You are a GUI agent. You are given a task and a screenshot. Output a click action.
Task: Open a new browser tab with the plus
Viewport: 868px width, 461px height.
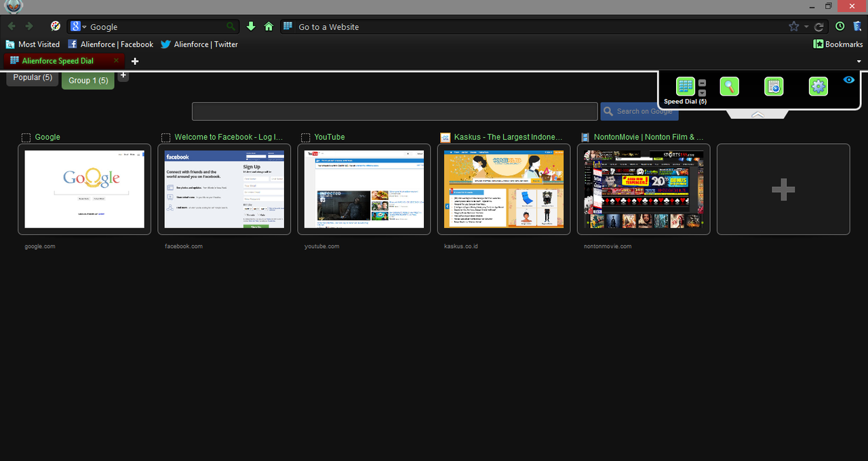(x=135, y=61)
